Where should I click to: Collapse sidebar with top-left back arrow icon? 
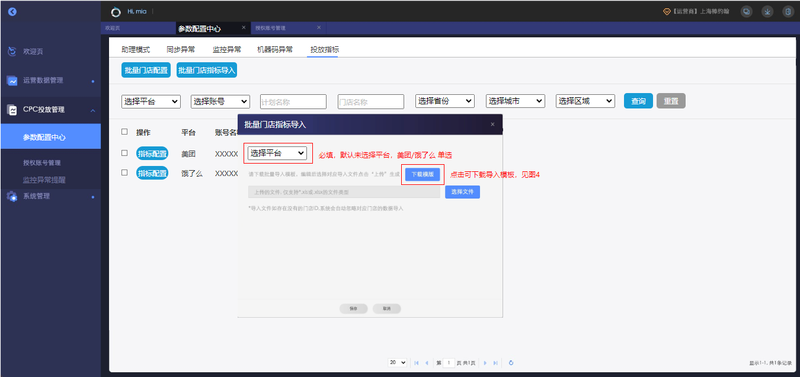(12, 12)
